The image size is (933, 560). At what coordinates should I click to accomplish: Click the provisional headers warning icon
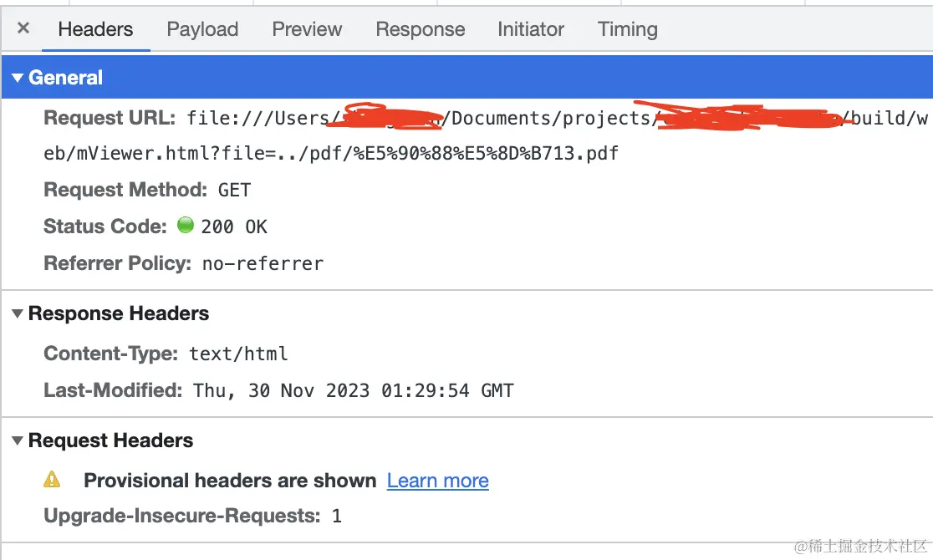coord(52,480)
